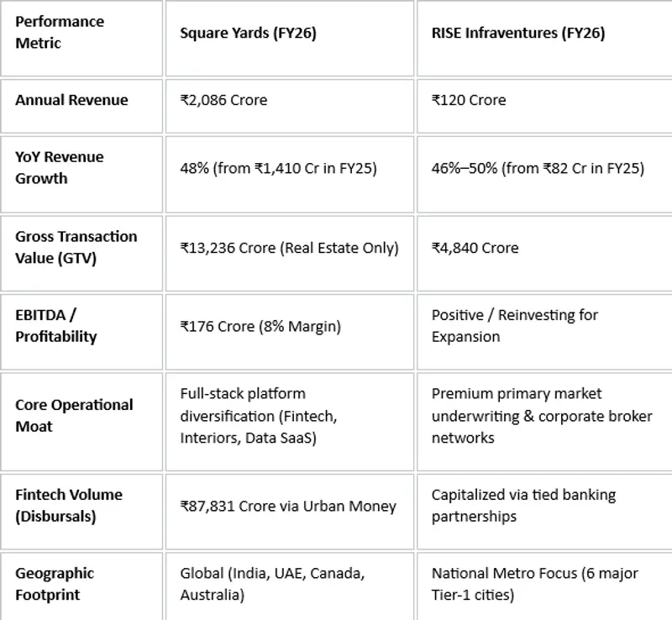
Task: Select the Geographic Footprint row label
Action: click(81, 586)
